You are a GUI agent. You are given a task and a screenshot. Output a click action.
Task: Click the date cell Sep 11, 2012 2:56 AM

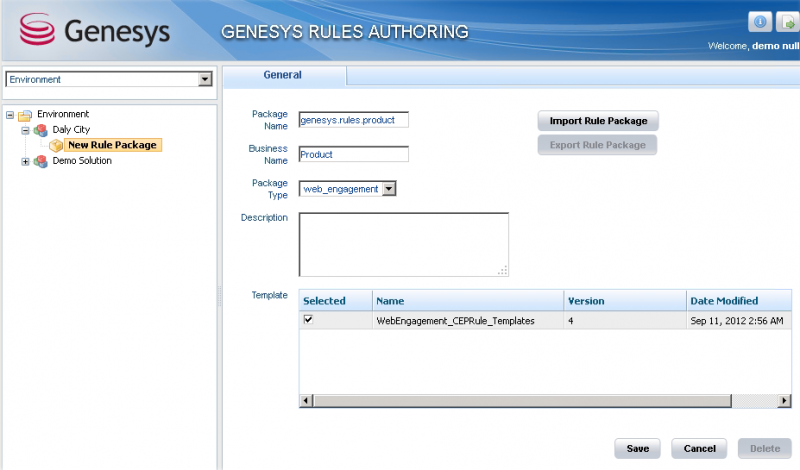739,320
